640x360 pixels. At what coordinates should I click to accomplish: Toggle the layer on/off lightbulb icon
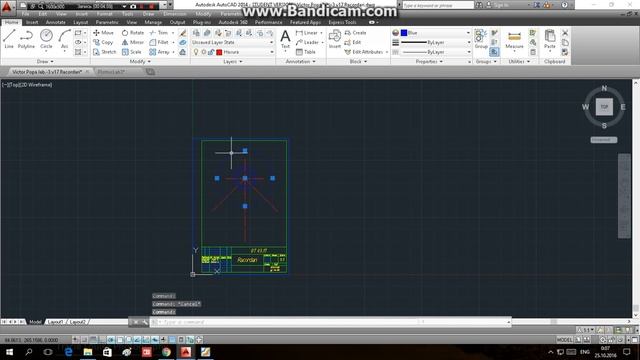tap(196, 52)
